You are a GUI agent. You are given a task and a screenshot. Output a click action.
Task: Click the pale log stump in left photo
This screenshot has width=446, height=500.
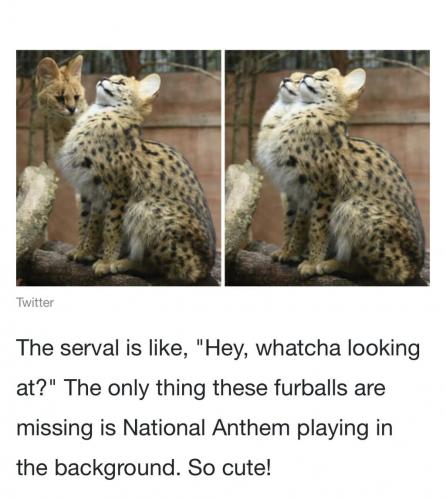(x=35, y=207)
